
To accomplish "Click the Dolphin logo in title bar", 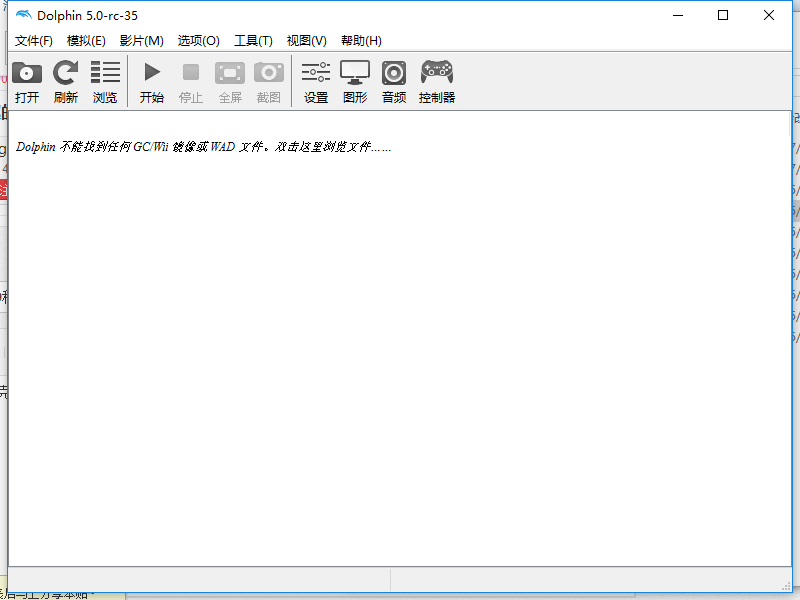I will point(23,15).
